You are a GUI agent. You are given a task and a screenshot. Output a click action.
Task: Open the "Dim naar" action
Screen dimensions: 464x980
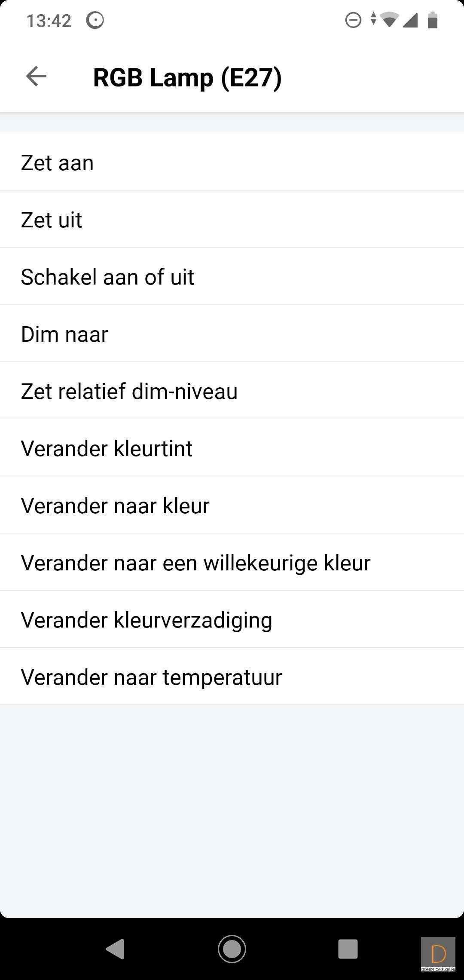pos(232,334)
